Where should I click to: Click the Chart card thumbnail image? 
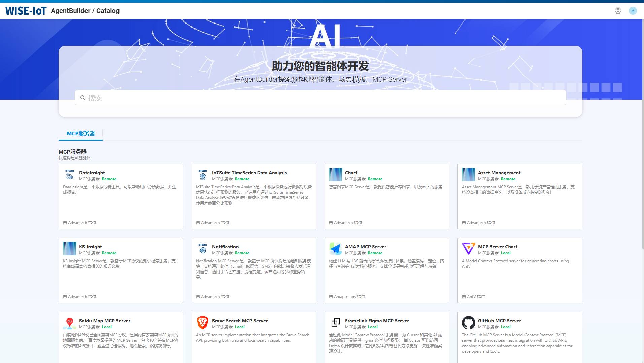335,175
